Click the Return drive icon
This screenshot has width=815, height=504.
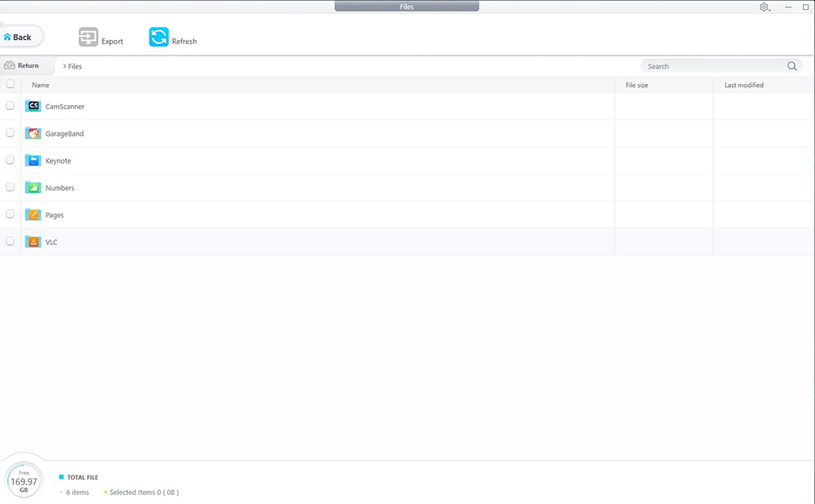(x=9, y=65)
